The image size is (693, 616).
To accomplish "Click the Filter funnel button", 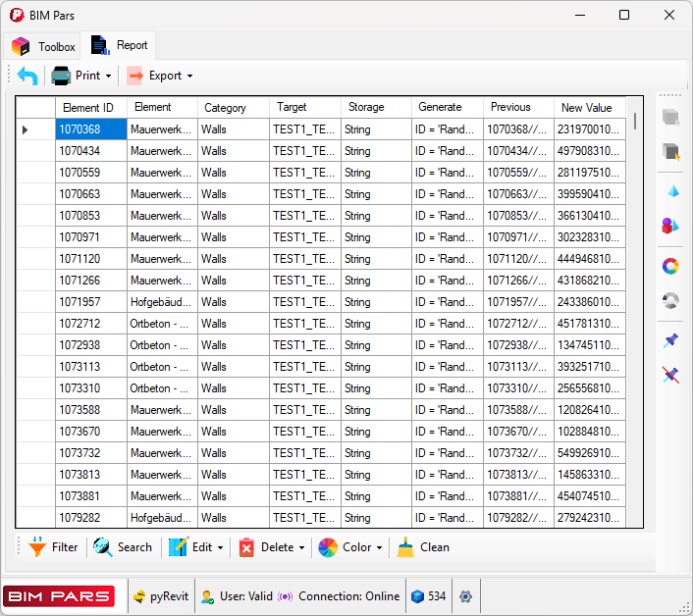I will [x=53, y=547].
